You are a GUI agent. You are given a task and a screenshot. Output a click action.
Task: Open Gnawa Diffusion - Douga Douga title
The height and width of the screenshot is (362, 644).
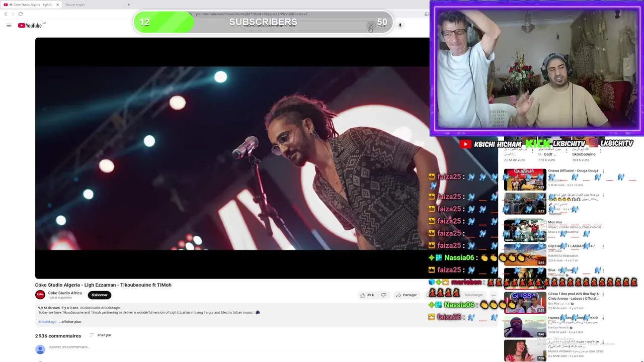pos(573,171)
